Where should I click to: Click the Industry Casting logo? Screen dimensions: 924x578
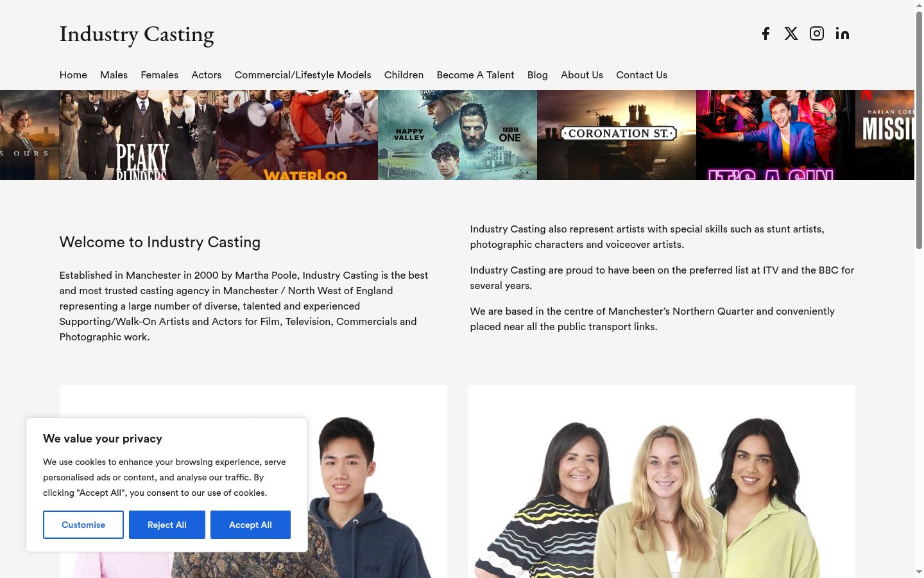(137, 35)
